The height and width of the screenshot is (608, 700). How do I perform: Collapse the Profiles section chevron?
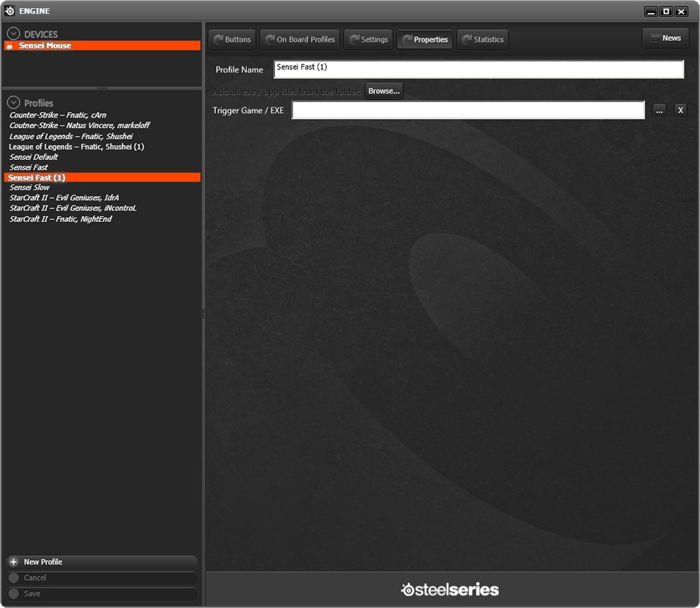coord(14,102)
